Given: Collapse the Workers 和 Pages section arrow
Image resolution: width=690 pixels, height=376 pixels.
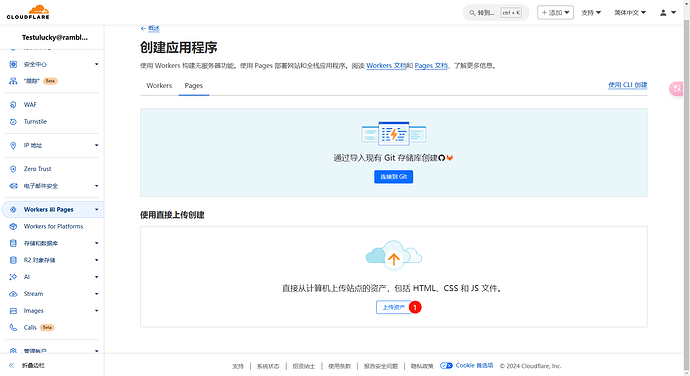Looking at the screenshot, I should 96,210.
